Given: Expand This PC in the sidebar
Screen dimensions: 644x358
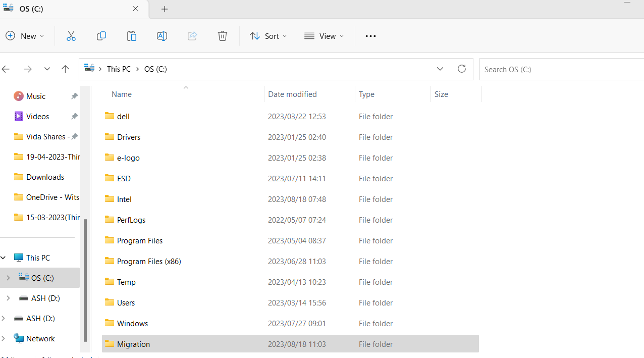Looking at the screenshot, I should pos(3,258).
